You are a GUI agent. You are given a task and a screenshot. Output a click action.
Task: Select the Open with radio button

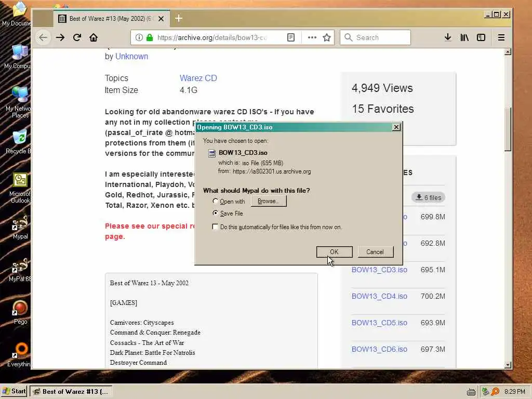pos(215,201)
